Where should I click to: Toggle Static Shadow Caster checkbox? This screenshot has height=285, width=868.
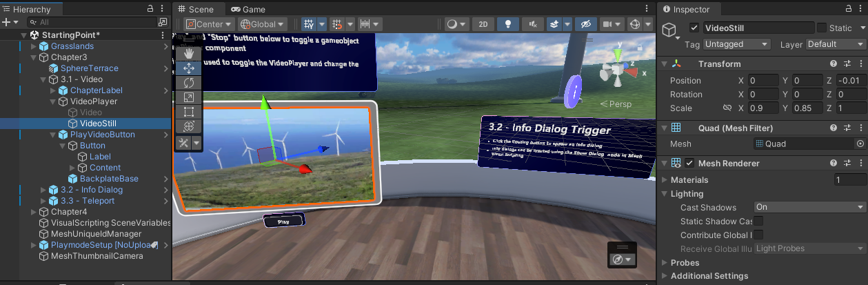click(758, 221)
